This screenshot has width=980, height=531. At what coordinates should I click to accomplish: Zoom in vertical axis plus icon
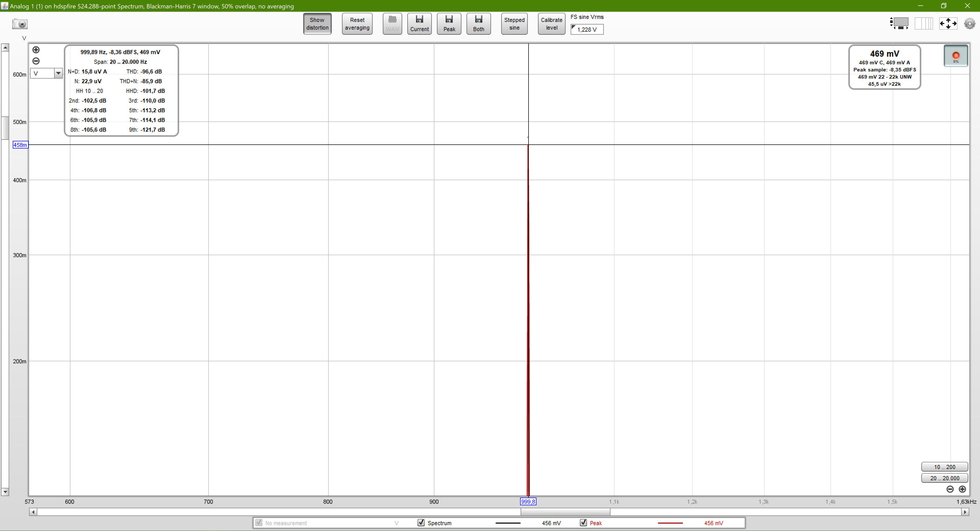pyautogui.click(x=36, y=50)
